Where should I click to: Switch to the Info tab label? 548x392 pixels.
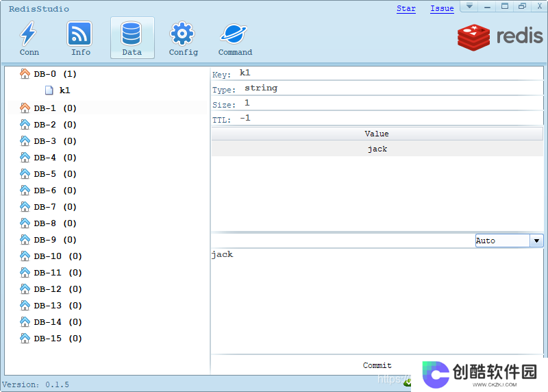(81, 52)
